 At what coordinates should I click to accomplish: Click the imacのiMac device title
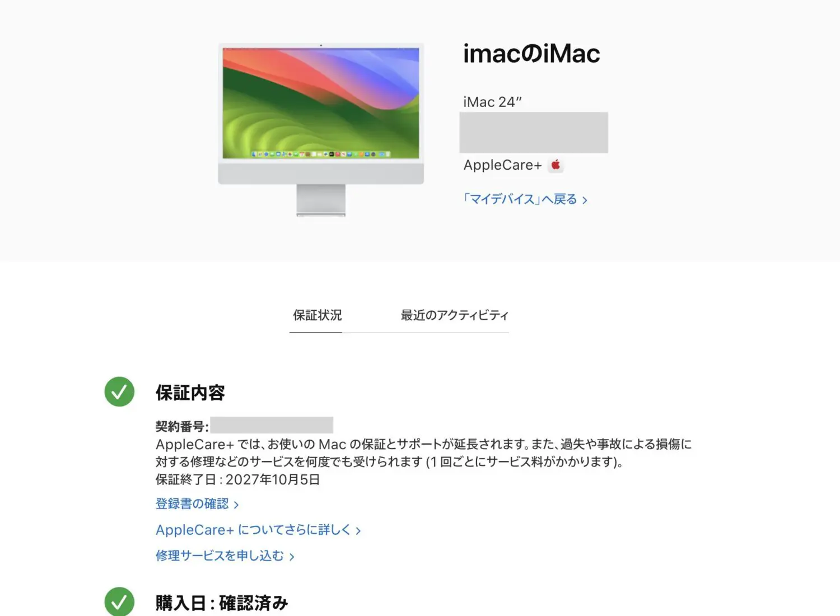[x=531, y=54]
